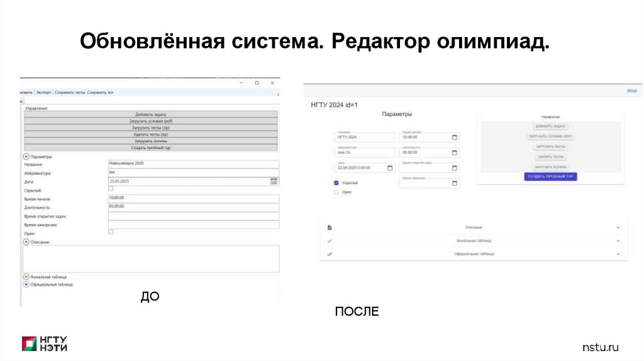Close the old editor window
Screen dimensions: 644x361
[272, 83]
